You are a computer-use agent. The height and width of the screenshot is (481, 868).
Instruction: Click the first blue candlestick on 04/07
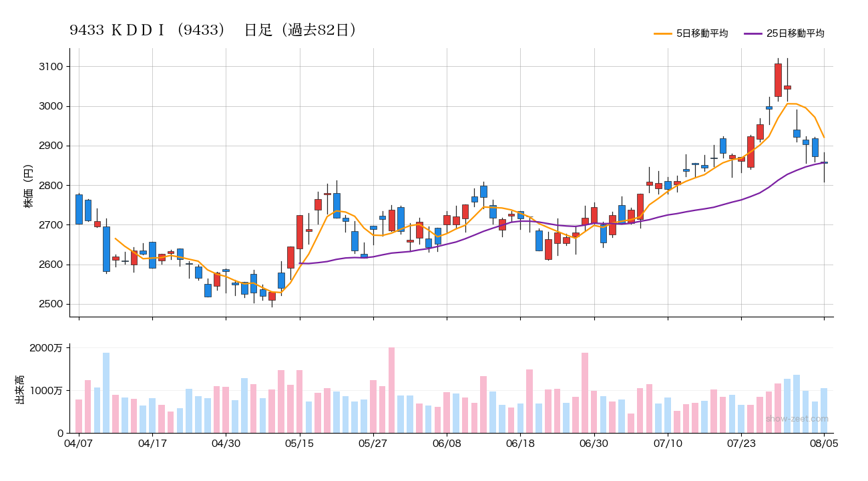click(79, 209)
